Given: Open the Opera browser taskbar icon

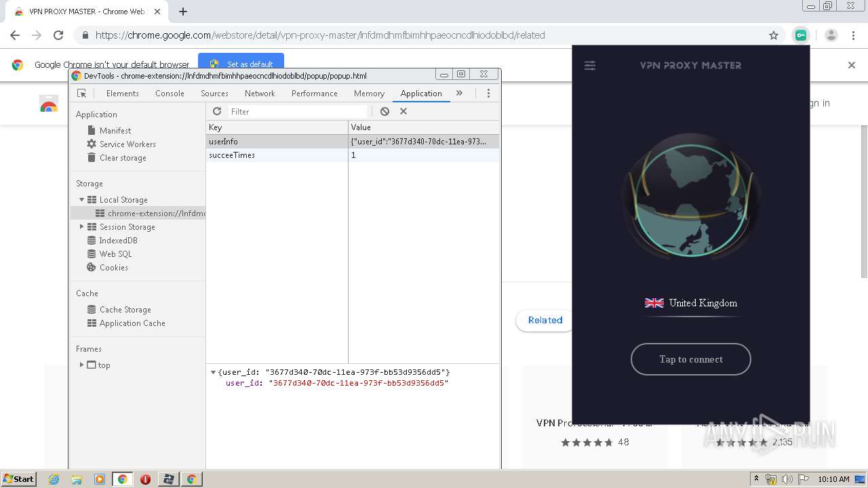Looking at the screenshot, I should click(145, 479).
